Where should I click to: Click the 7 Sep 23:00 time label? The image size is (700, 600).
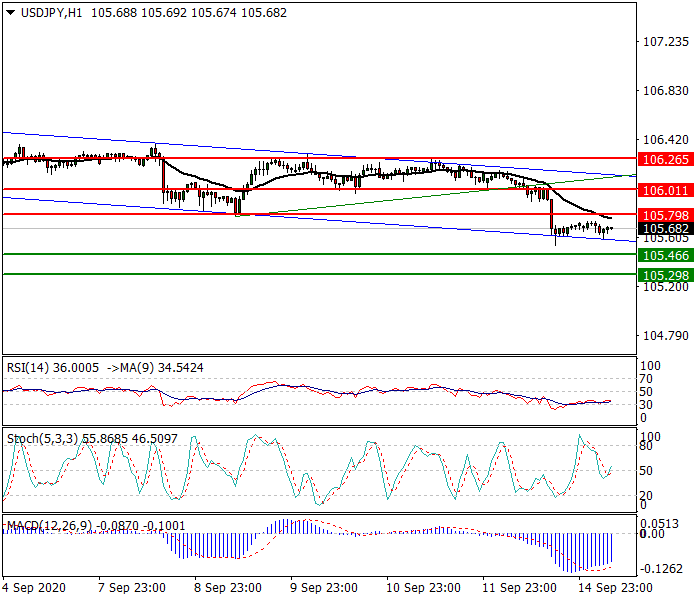[132, 588]
